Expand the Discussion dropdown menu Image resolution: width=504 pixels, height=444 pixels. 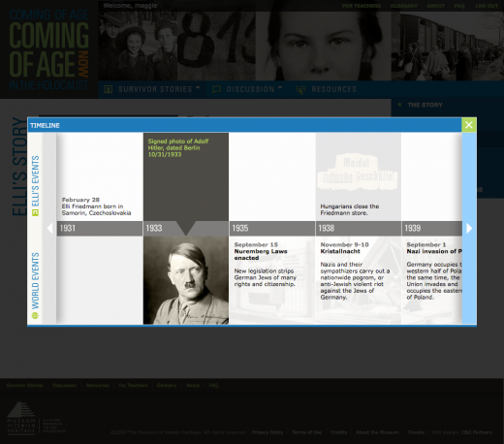(280, 88)
